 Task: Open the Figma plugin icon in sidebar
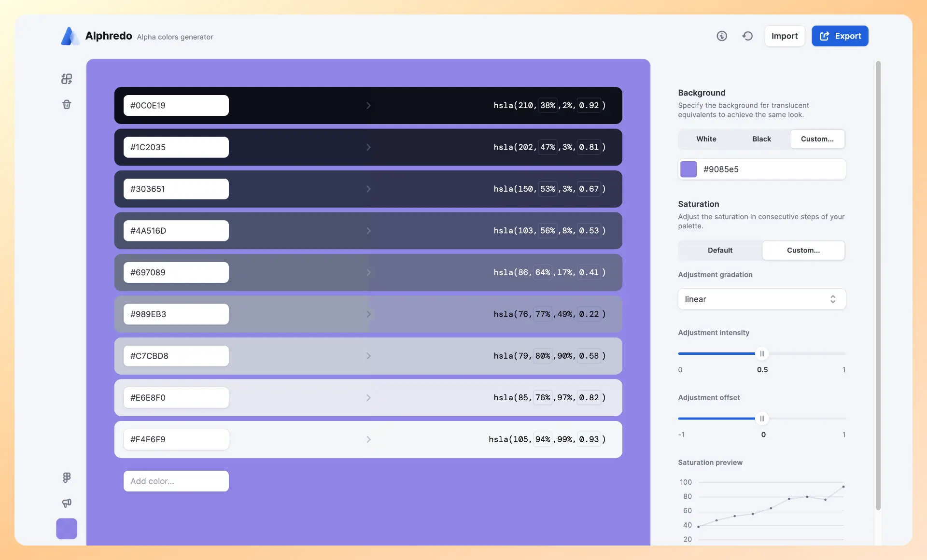pos(67,477)
